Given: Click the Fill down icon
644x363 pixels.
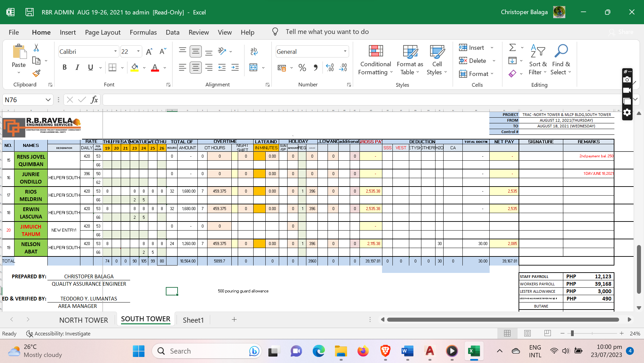Looking at the screenshot, I should 512,61.
